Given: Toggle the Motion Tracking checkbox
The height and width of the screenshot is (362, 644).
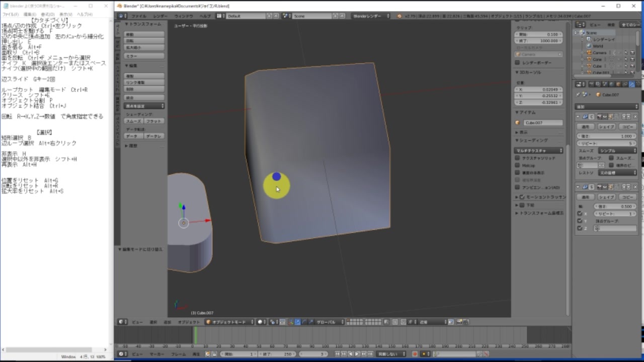Looking at the screenshot, I should point(522,197).
